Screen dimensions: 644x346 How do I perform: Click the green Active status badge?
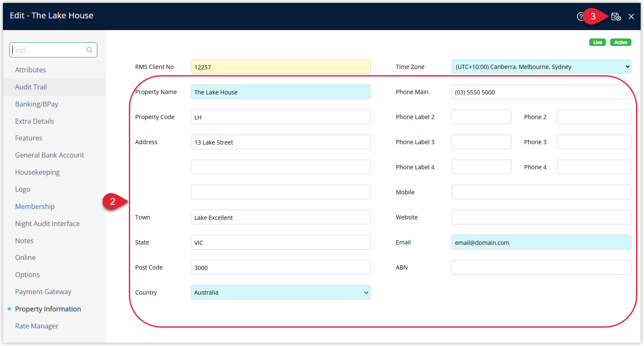coord(621,42)
